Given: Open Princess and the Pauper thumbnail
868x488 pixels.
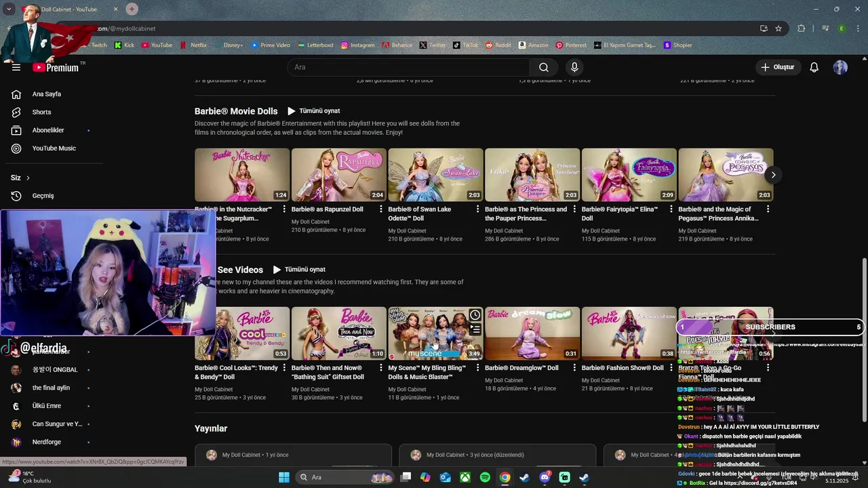Looking at the screenshot, I should tap(532, 175).
